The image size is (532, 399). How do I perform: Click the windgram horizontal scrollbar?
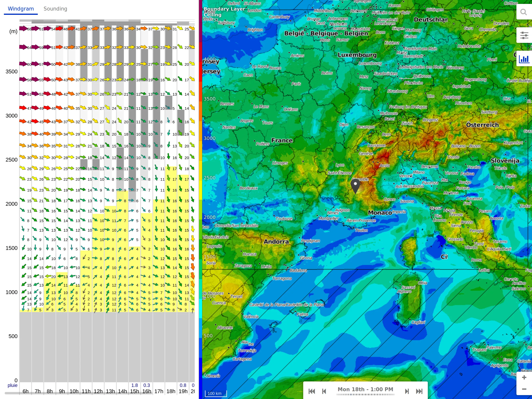point(79,393)
